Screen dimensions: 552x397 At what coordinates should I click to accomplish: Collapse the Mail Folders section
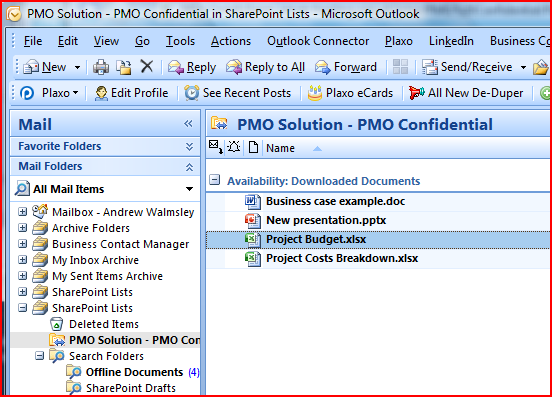pyautogui.click(x=189, y=167)
